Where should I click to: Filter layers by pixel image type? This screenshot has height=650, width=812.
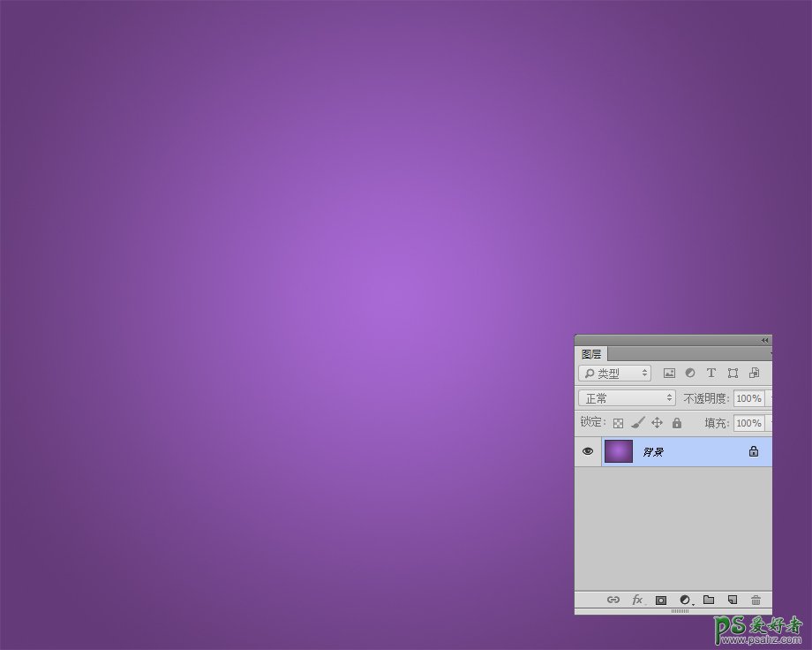click(670, 374)
